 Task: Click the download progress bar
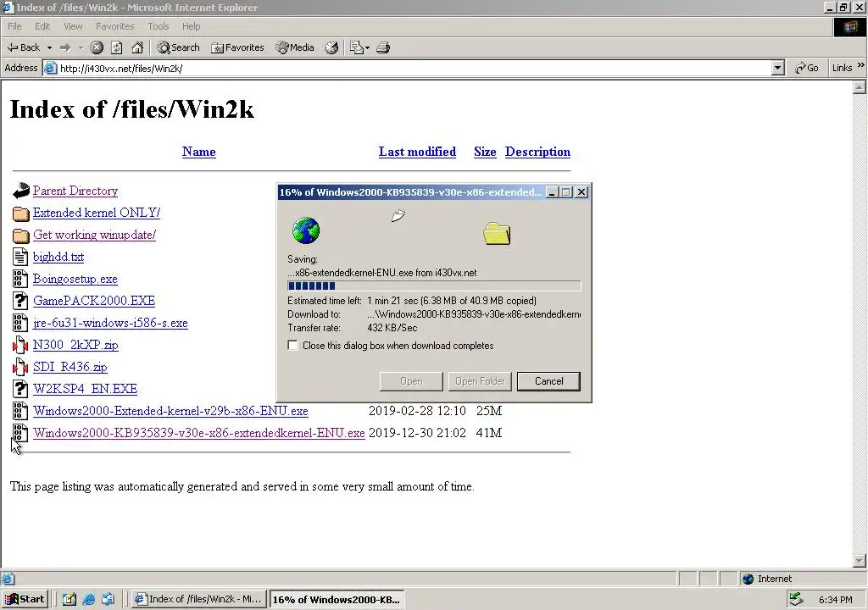pyautogui.click(x=434, y=286)
